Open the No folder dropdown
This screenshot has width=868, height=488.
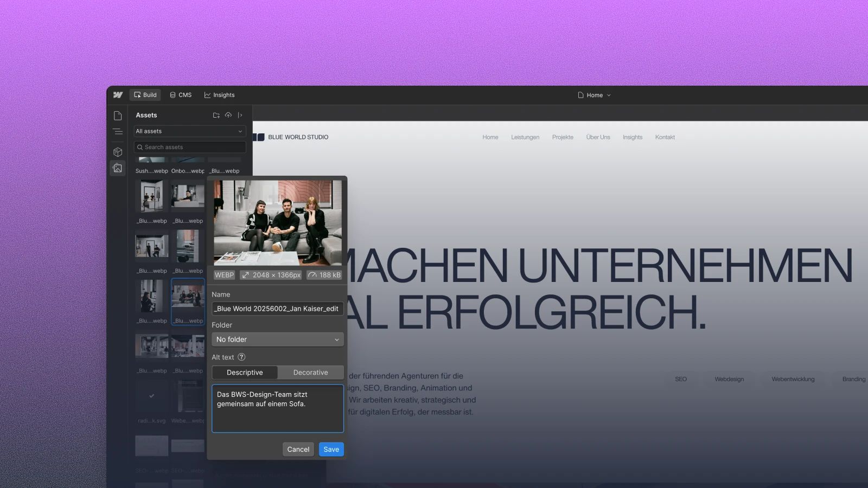point(277,339)
